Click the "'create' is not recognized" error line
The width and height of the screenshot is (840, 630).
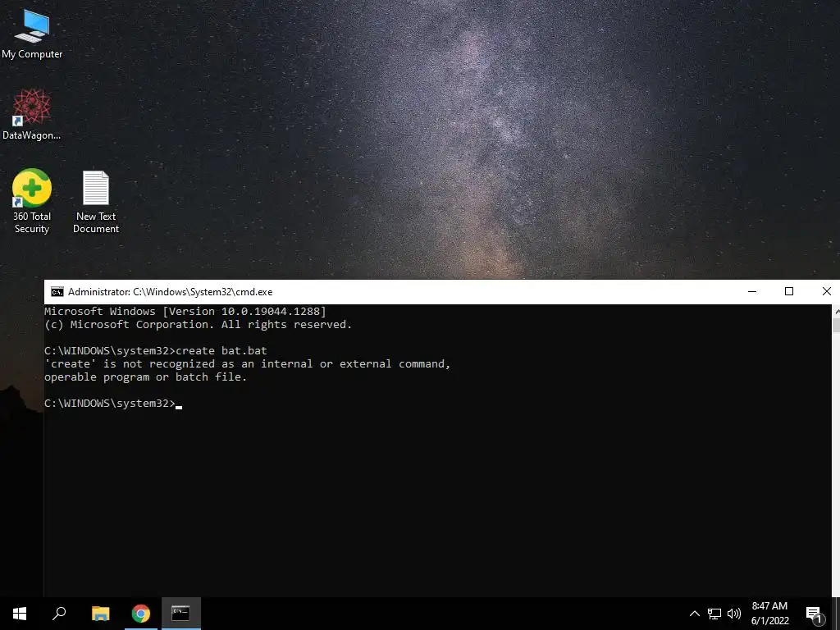tap(247, 364)
